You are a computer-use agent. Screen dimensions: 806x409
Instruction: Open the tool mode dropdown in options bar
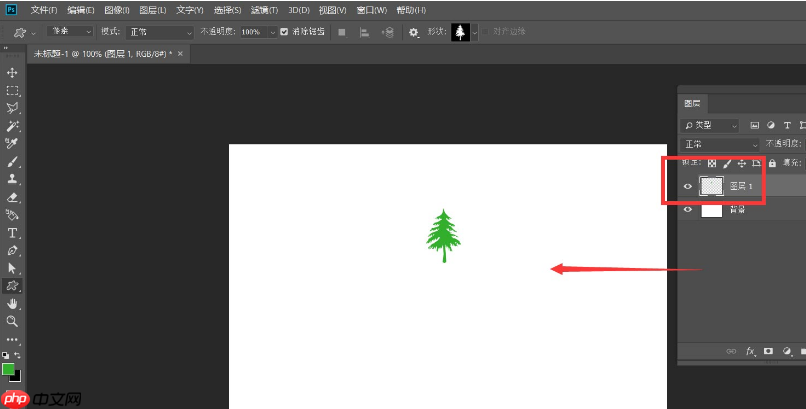coord(70,31)
